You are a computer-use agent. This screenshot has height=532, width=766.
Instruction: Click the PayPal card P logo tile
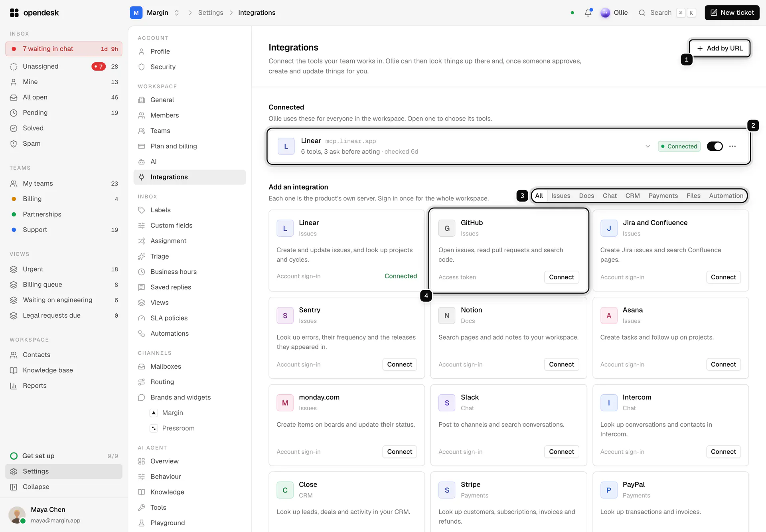pos(609,490)
